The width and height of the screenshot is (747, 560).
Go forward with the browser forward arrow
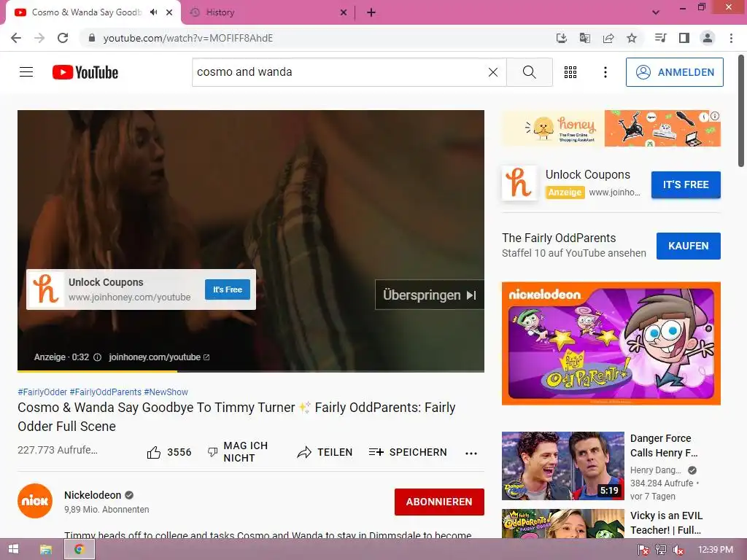(39, 38)
